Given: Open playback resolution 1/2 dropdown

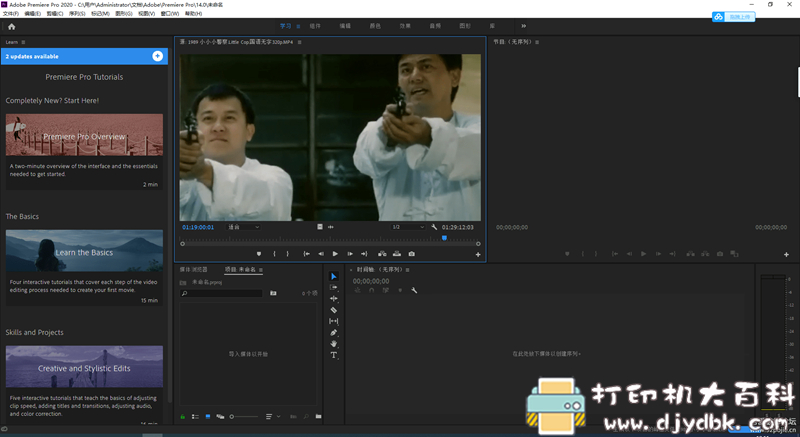Looking at the screenshot, I should [408, 227].
